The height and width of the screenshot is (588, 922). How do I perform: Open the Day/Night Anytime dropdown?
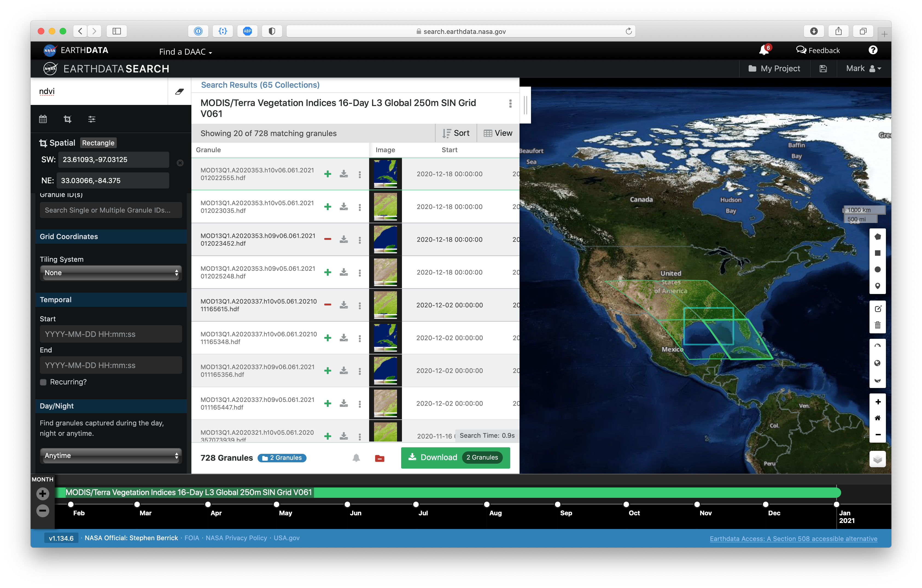[111, 456]
